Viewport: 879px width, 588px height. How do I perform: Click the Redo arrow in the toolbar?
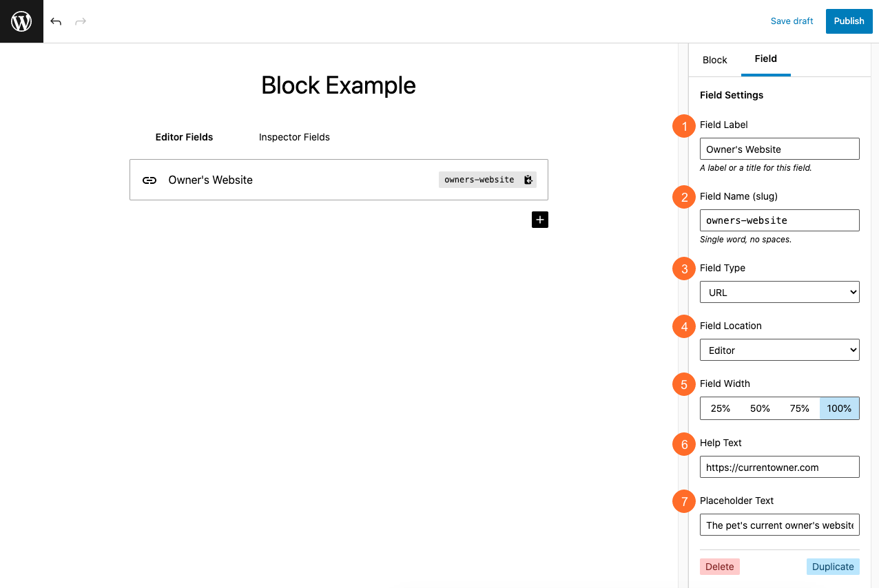81,21
